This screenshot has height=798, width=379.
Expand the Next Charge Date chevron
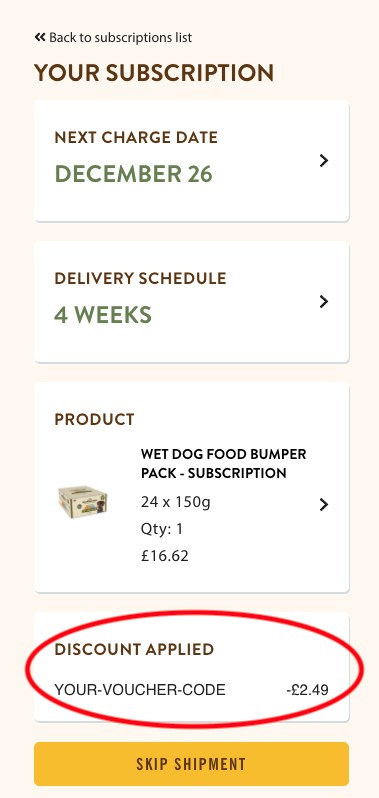pos(324,161)
